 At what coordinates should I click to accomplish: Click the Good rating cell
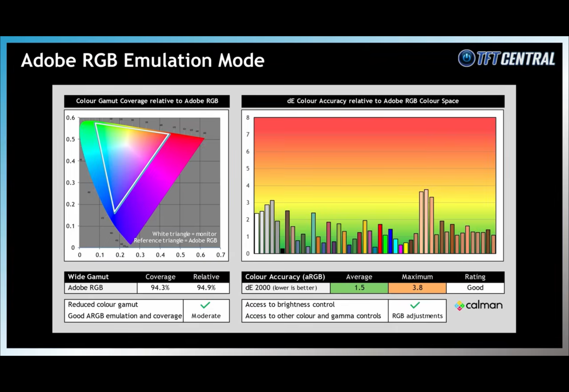point(475,288)
